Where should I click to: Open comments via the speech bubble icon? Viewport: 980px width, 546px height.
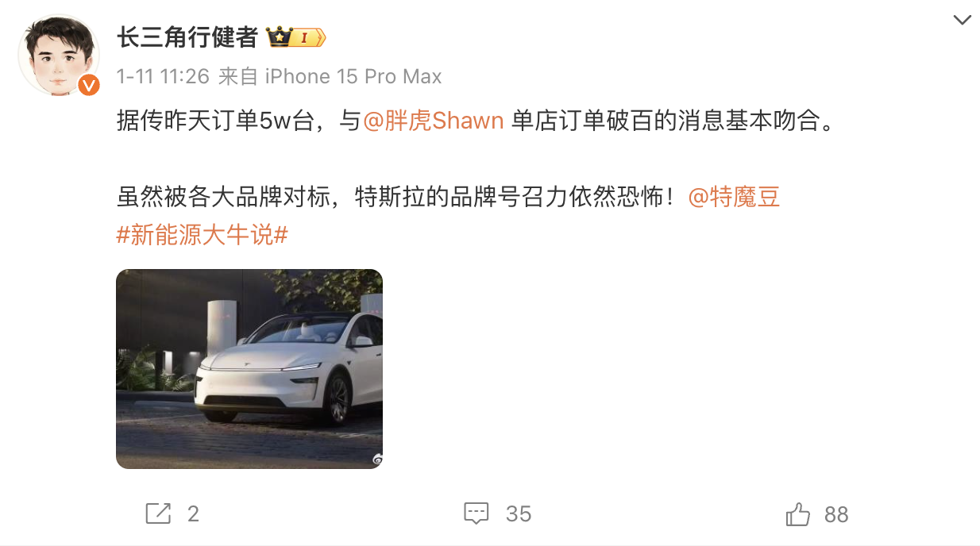click(x=476, y=513)
